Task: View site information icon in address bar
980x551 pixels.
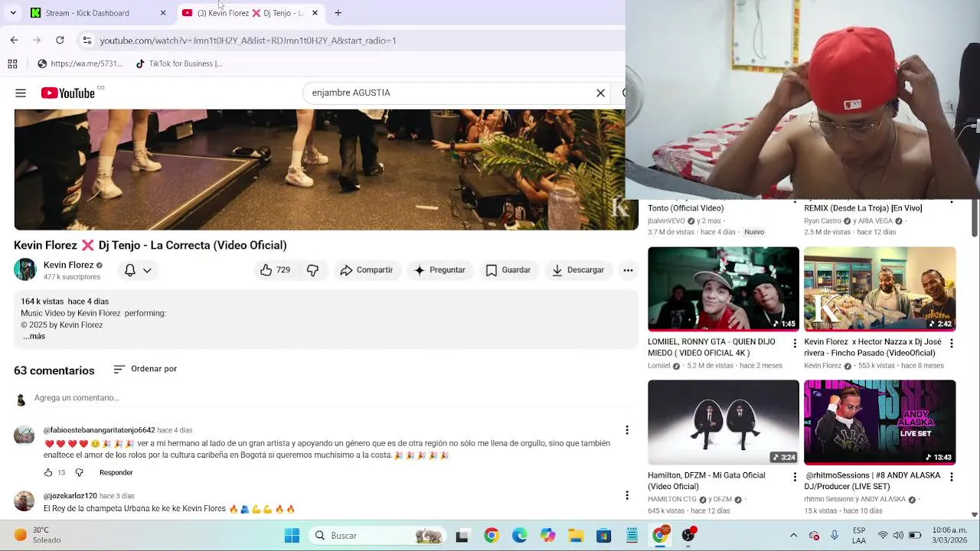Action: click(87, 41)
